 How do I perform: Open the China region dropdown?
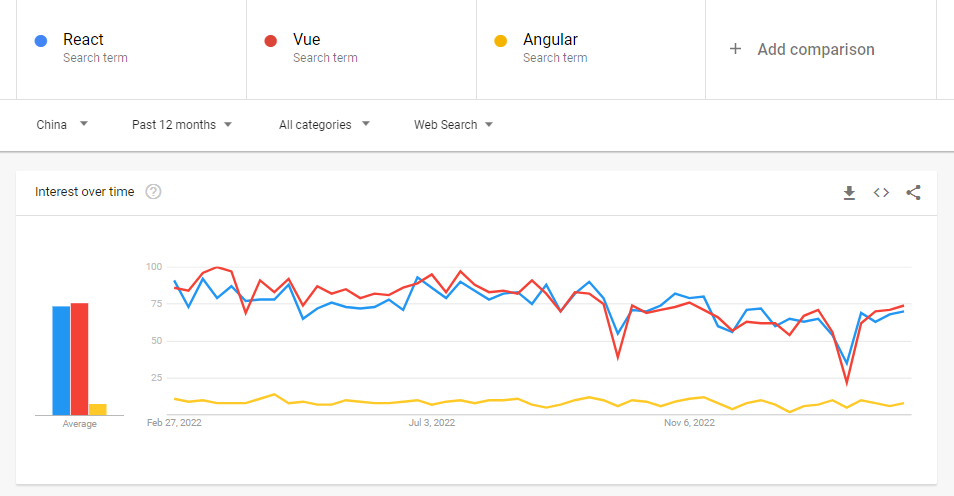coord(62,125)
